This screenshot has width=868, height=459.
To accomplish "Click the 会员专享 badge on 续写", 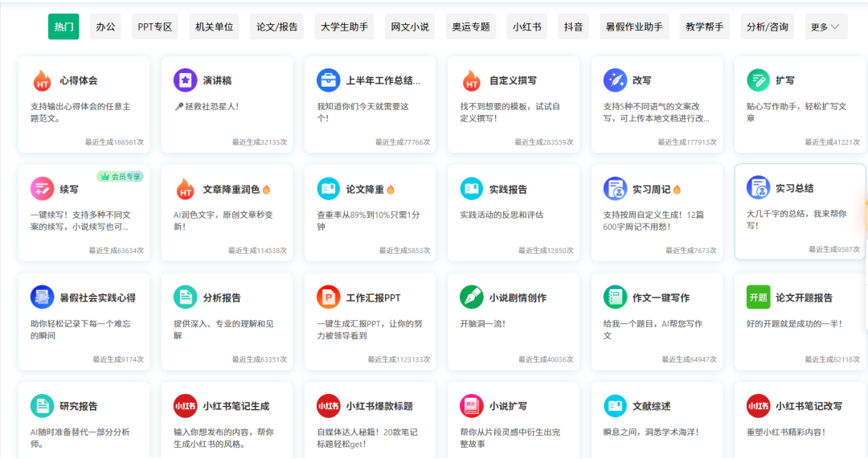I will pos(120,177).
